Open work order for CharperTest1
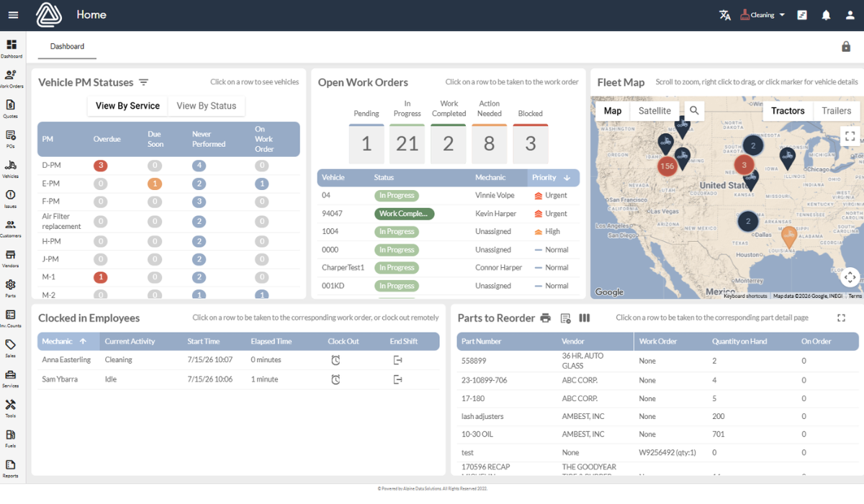 tap(448, 268)
